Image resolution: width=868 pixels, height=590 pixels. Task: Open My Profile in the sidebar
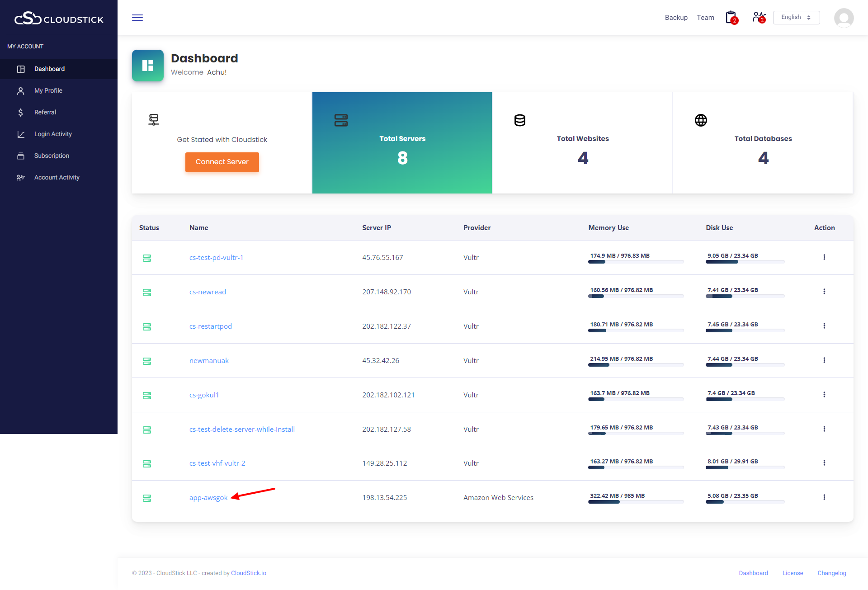click(x=48, y=90)
